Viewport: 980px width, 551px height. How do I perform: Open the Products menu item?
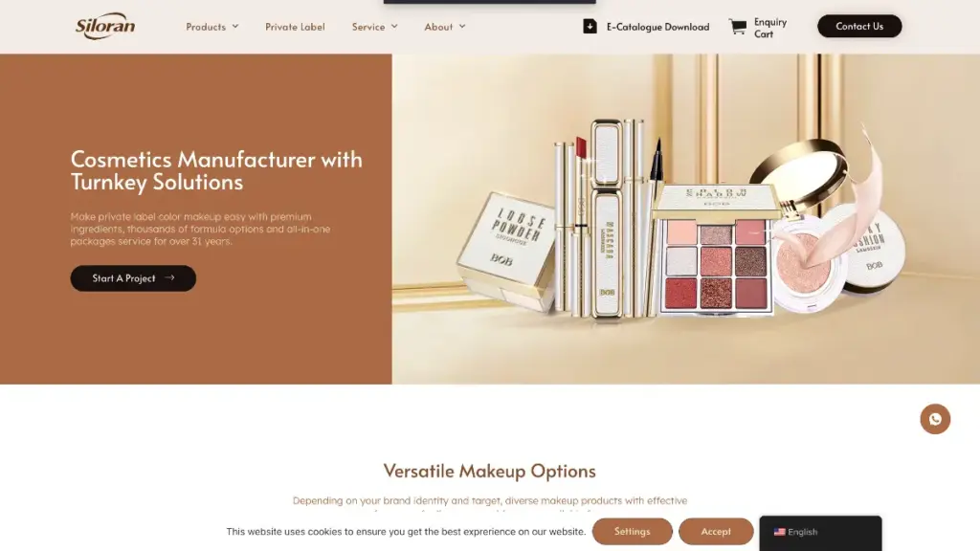[x=206, y=27]
